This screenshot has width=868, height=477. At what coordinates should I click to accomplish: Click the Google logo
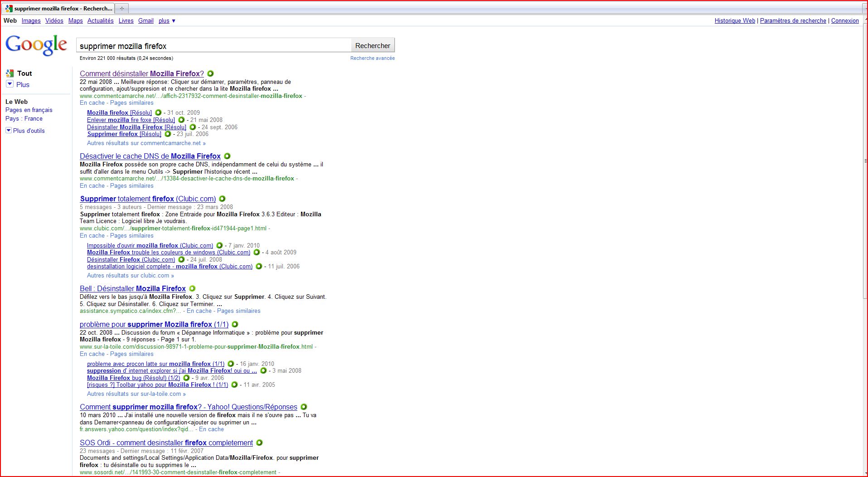(36, 45)
